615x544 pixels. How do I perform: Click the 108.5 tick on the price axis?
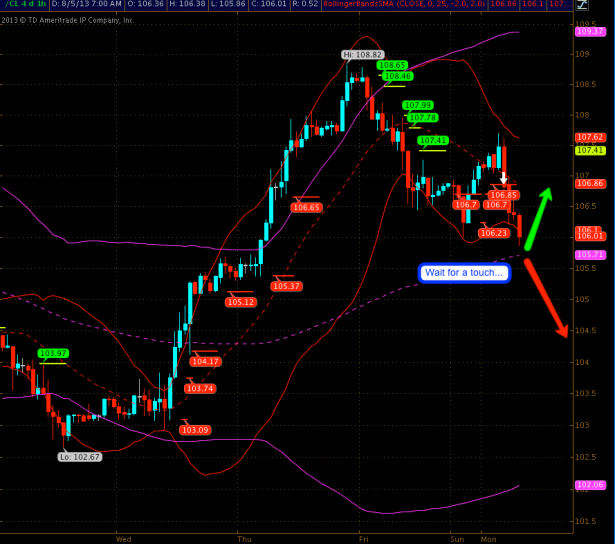[585, 84]
